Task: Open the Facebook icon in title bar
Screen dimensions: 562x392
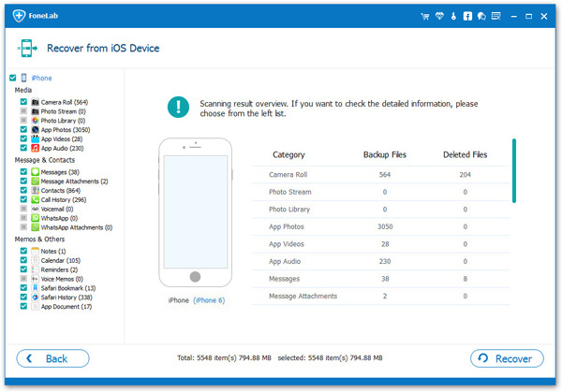Action: (x=467, y=16)
